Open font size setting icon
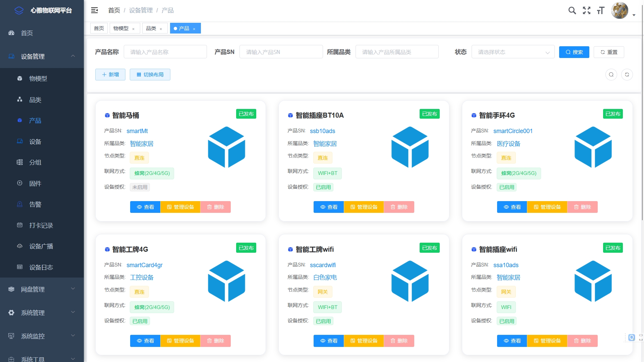644x362 pixels. 600,10
